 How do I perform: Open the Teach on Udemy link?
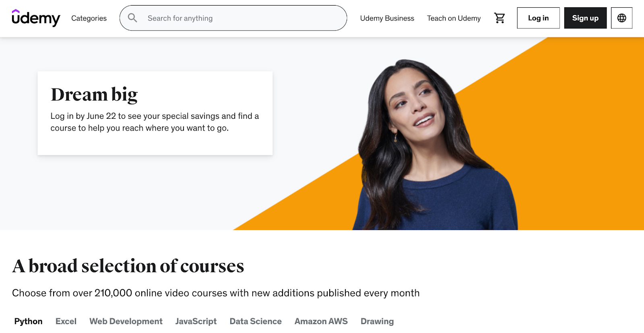coord(454,18)
